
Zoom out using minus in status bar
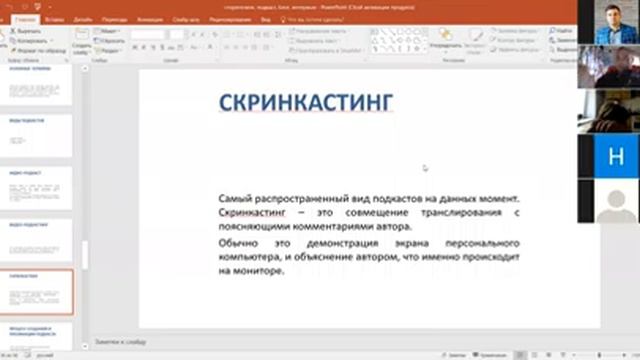[x=574, y=355]
